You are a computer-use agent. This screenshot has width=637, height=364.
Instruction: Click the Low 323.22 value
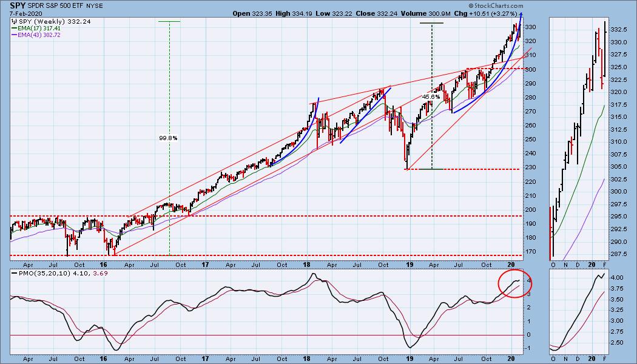click(333, 13)
